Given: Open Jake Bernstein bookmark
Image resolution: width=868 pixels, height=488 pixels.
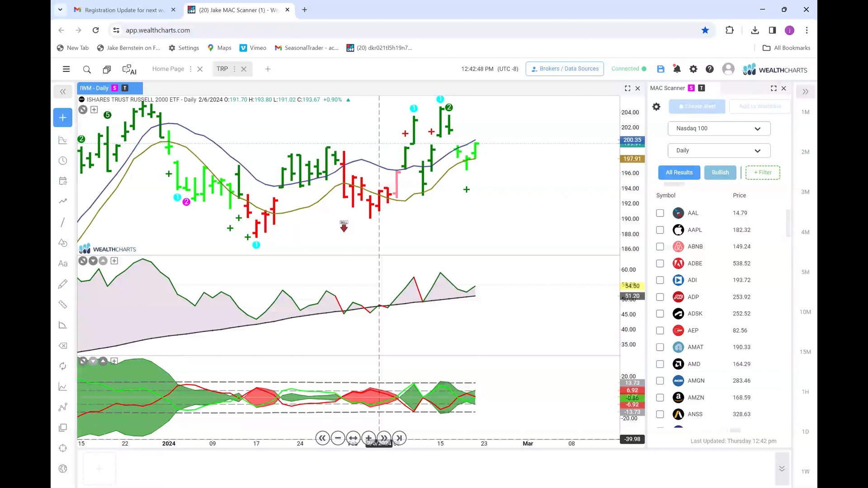Looking at the screenshot, I should point(129,48).
